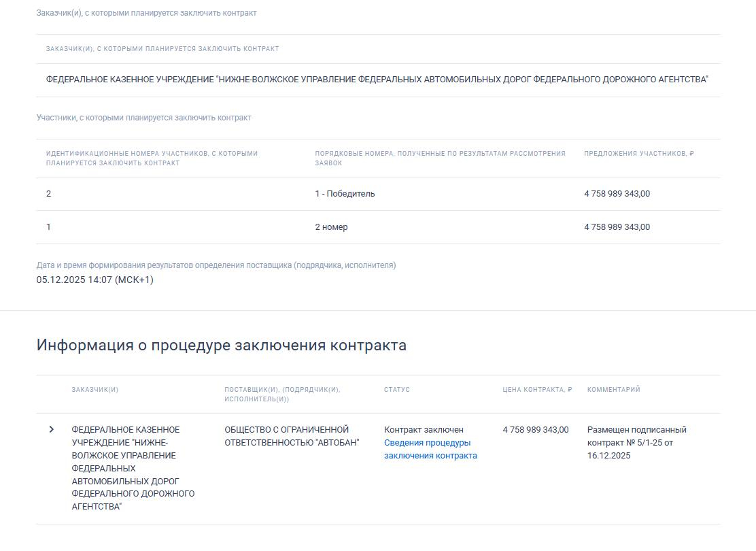Click the "Статус" column header

pos(397,390)
